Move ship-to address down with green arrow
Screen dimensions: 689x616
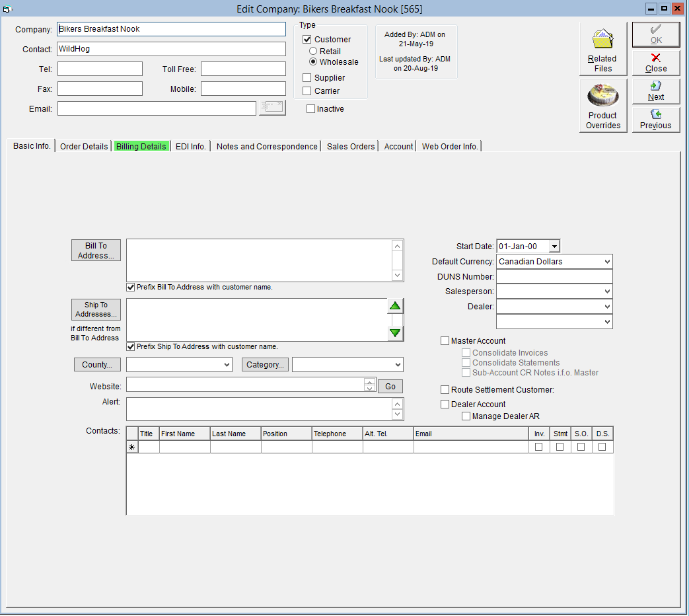coord(395,333)
